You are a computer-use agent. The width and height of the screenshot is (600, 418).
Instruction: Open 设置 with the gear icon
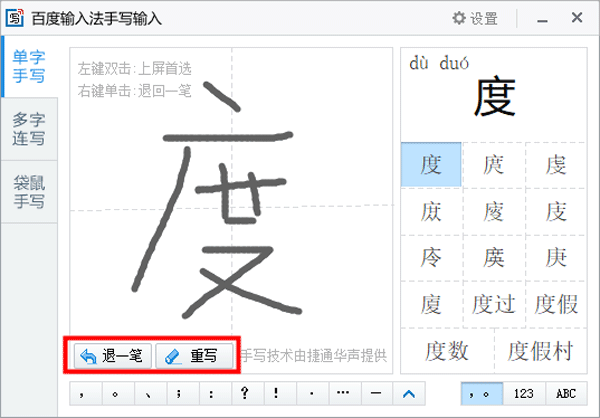point(475,18)
